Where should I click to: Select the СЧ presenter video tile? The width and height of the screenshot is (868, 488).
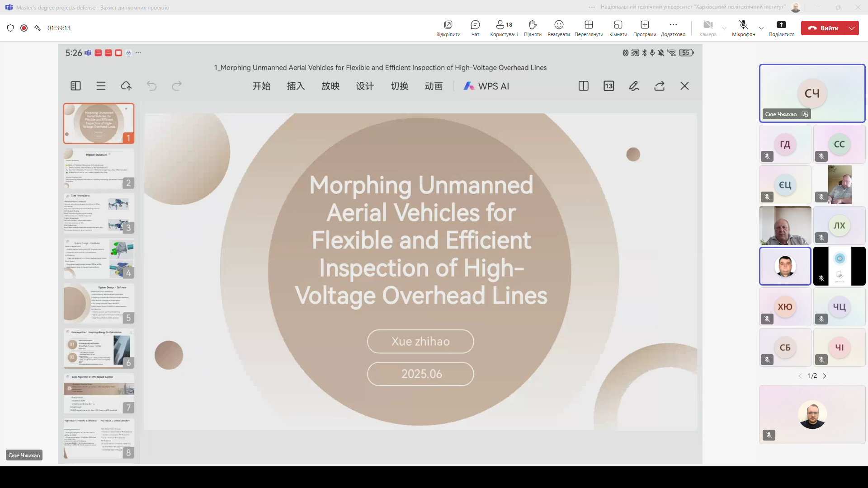point(812,93)
